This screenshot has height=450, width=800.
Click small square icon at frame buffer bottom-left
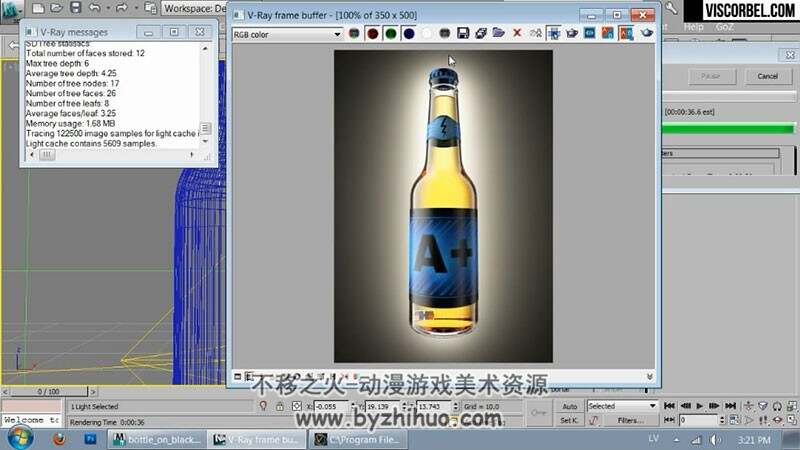click(x=237, y=377)
